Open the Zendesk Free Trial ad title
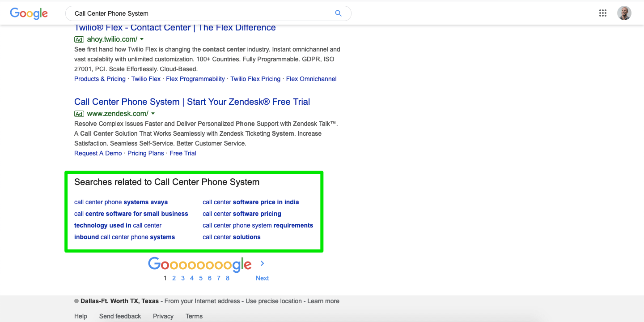The image size is (644, 322). (x=192, y=102)
